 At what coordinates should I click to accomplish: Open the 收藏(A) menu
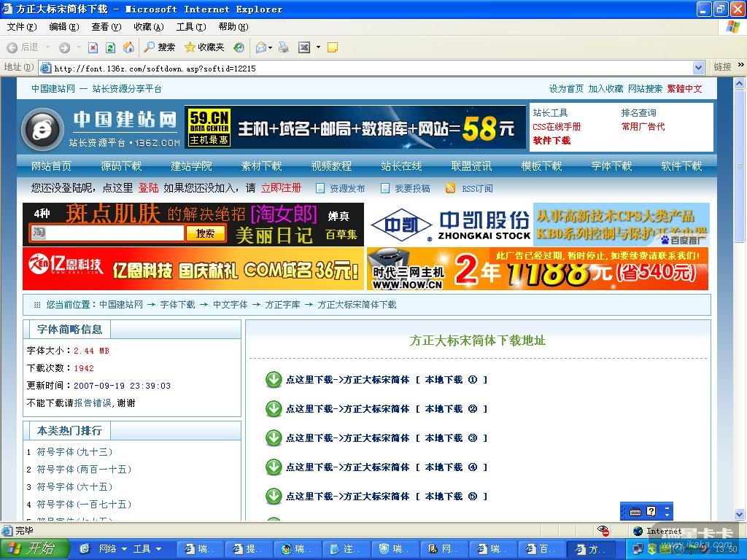click(149, 27)
